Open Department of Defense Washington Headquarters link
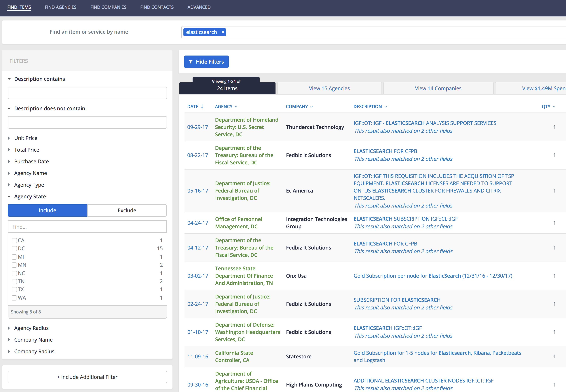 coord(247,332)
